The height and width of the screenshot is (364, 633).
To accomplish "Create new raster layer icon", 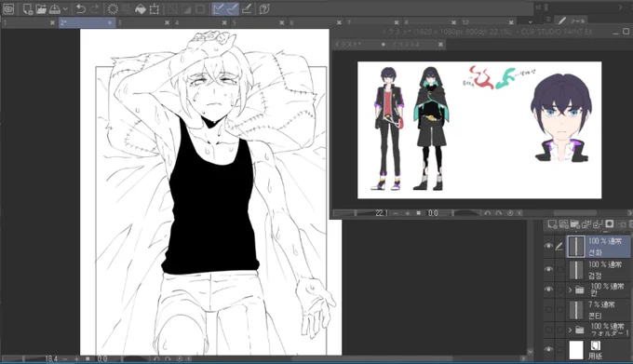I will point(553,224).
